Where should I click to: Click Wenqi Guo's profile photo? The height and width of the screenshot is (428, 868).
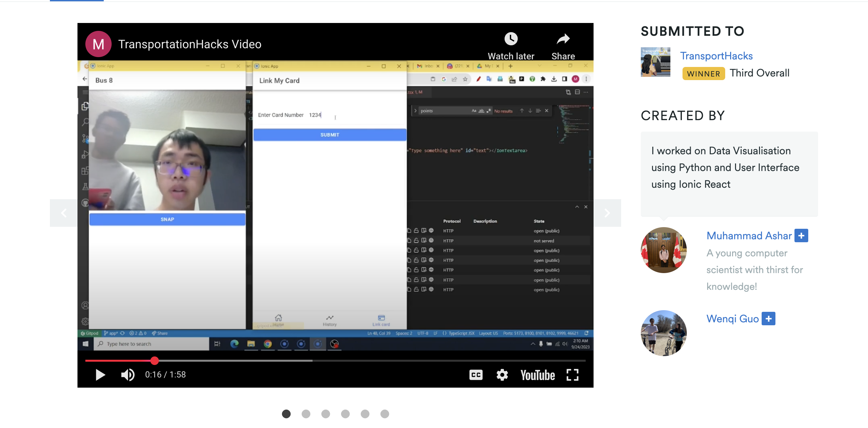point(663,333)
